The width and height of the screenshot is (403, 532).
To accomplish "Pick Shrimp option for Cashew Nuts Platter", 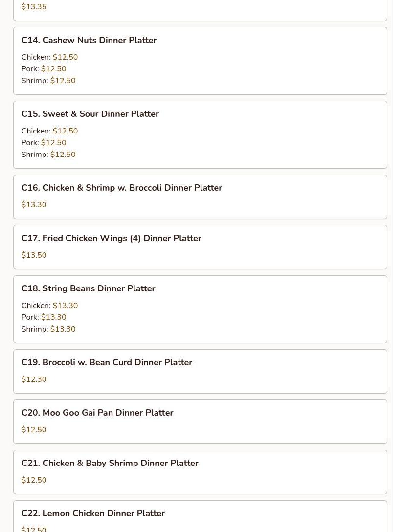I will pyautogui.click(x=48, y=80).
